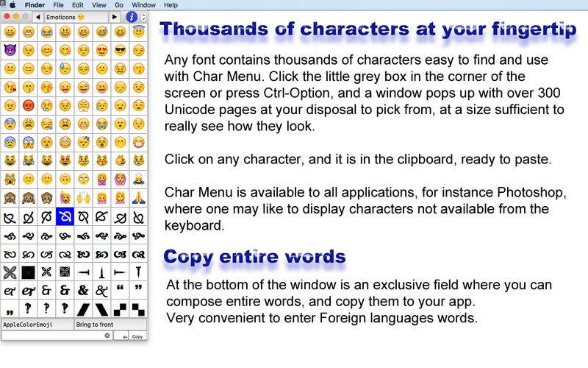Screen dimensions: 588x368
Task: Clear the compose field with the x icon
Action: tap(107, 336)
